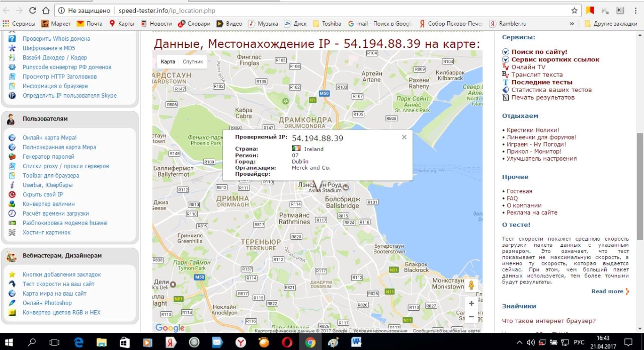Go to the browser home page

click(x=46, y=10)
